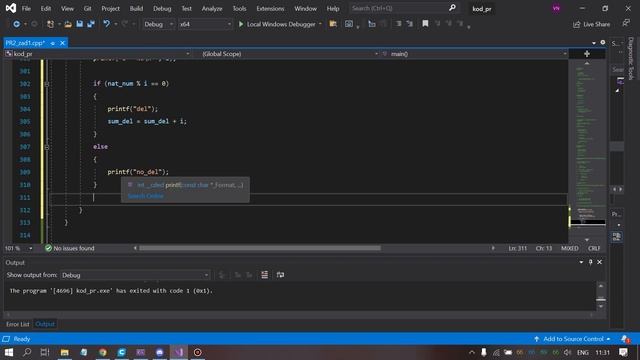Open the Debug menu
This screenshot has height=360, width=640.
(162, 9)
